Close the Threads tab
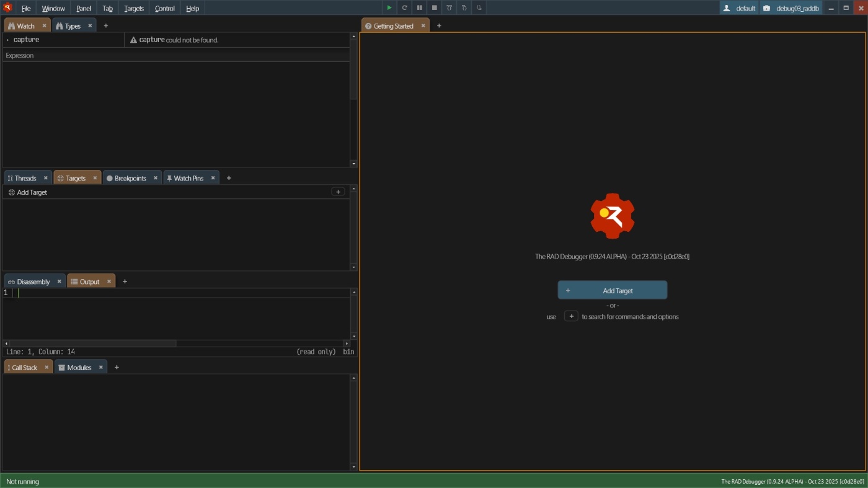The image size is (868, 488). tap(45, 178)
